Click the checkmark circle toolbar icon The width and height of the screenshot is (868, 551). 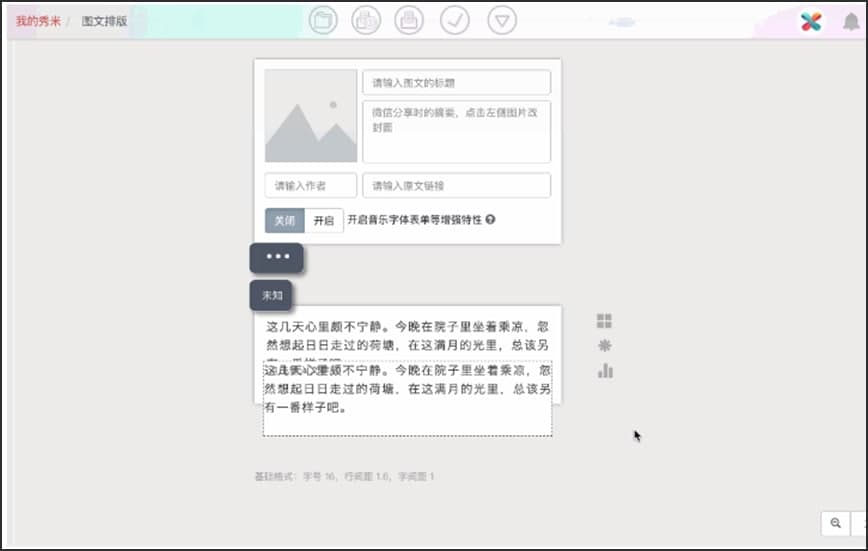click(455, 20)
